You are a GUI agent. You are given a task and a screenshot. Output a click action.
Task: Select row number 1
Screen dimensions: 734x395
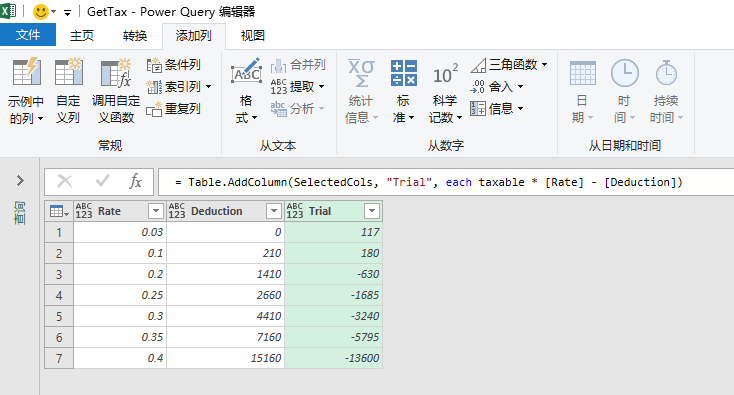point(59,232)
